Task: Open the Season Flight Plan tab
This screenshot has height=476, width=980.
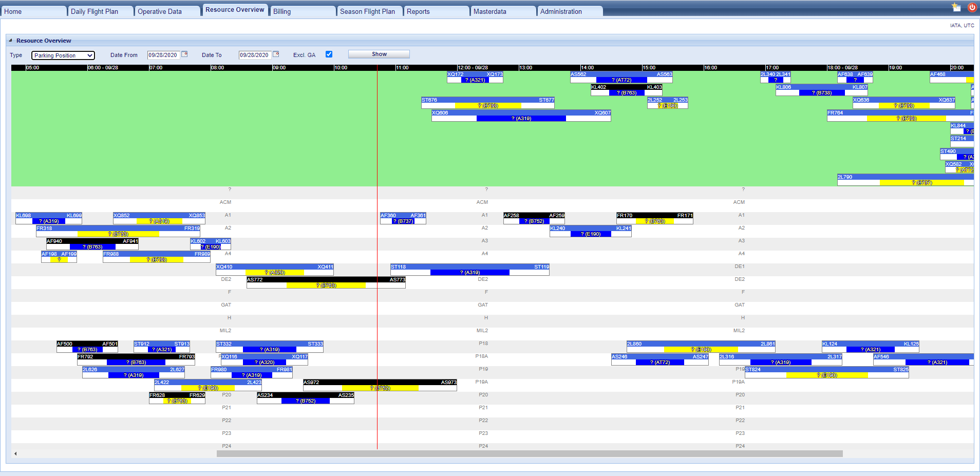Action: coord(370,11)
